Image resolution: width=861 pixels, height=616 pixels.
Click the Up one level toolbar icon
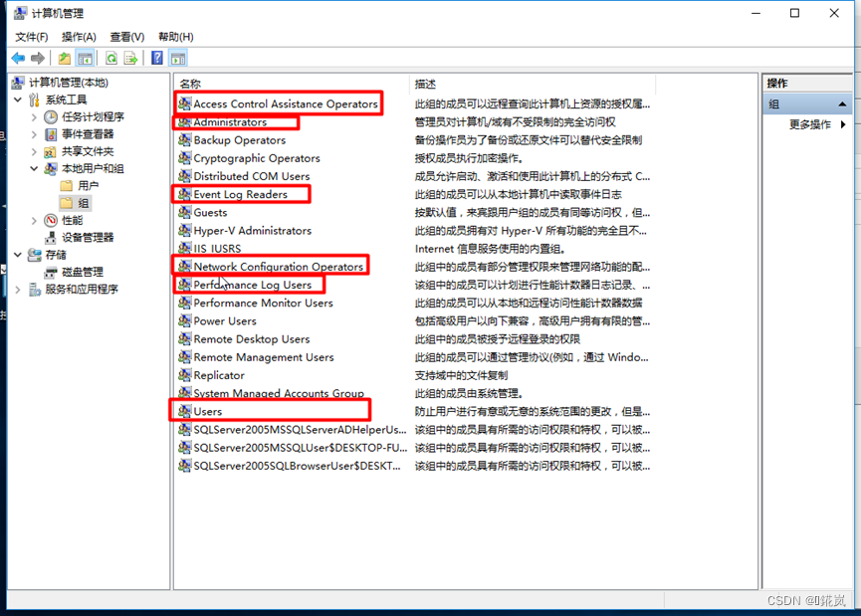[65, 58]
